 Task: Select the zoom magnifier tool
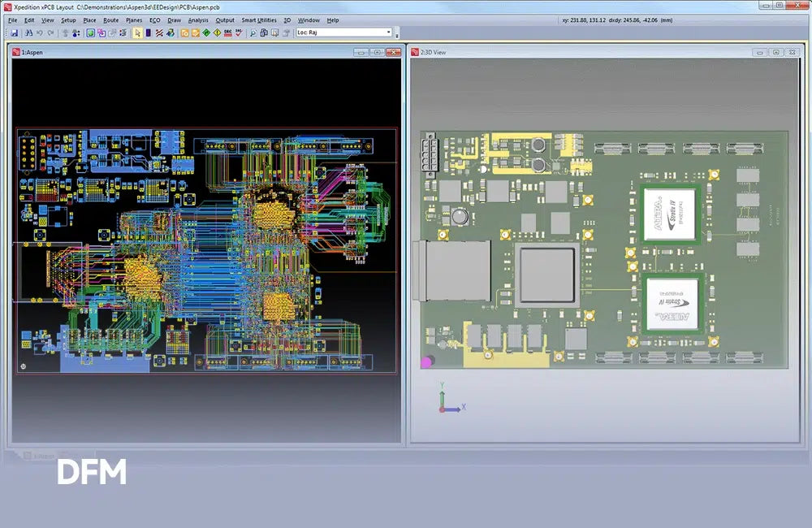click(253, 32)
